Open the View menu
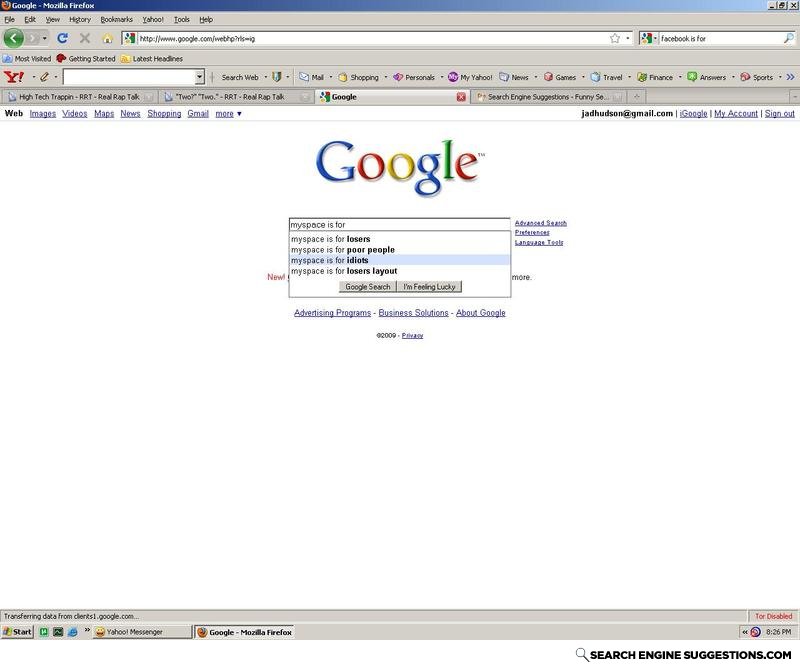Screen dimensions: 800x666 pos(53,19)
